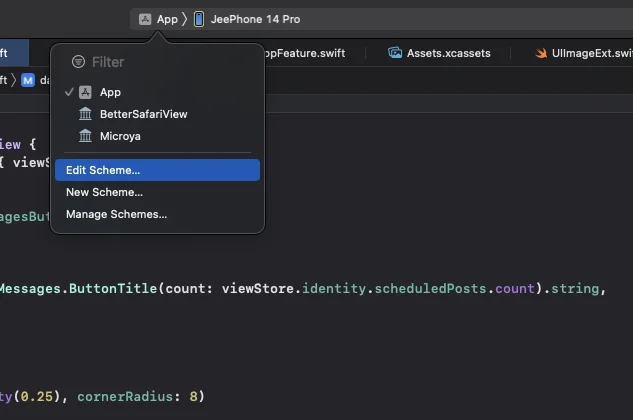Click the blue M method icon in breadcrumb
Viewport: 633px width, 420px height.
pyautogui.click(x=28, y=80)
